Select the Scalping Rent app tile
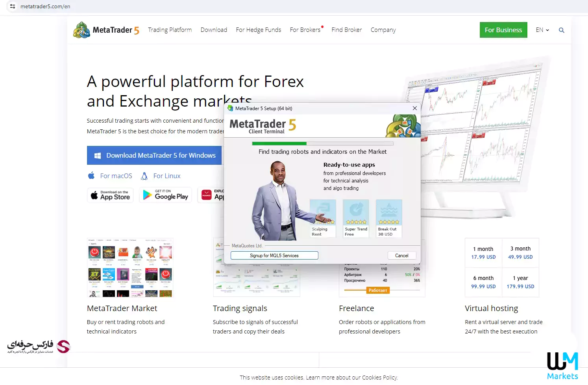Image resolution: width=588 pixels, height=385 pixels. [x=323, y=218]
